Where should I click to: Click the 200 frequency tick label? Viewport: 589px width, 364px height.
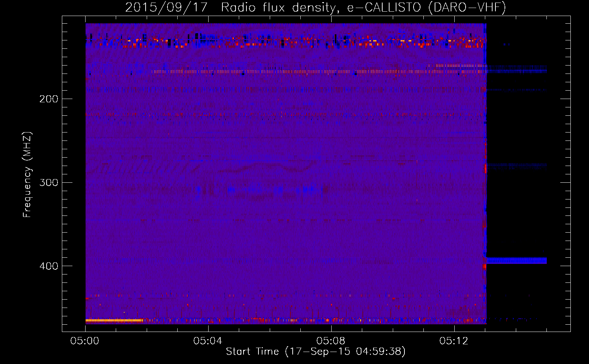[49, 99]
